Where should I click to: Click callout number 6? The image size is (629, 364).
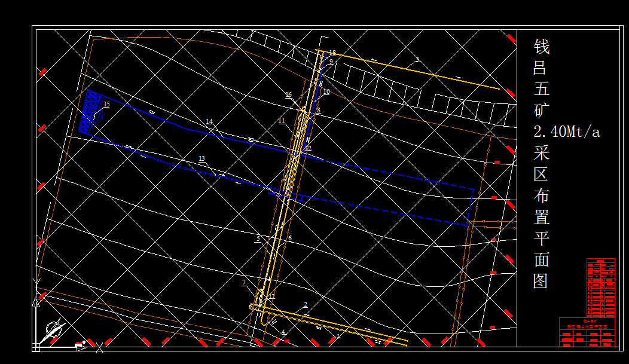[x=289, y=238]
